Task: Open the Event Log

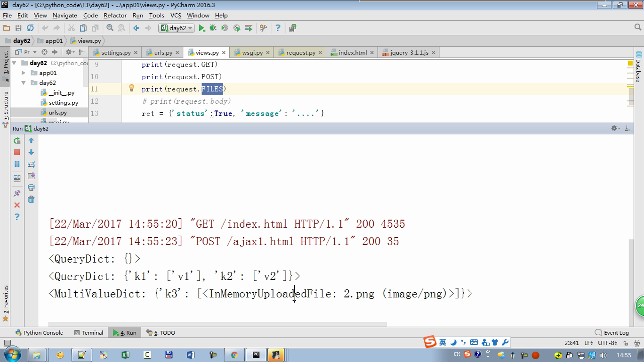Action: pos(612,332)
